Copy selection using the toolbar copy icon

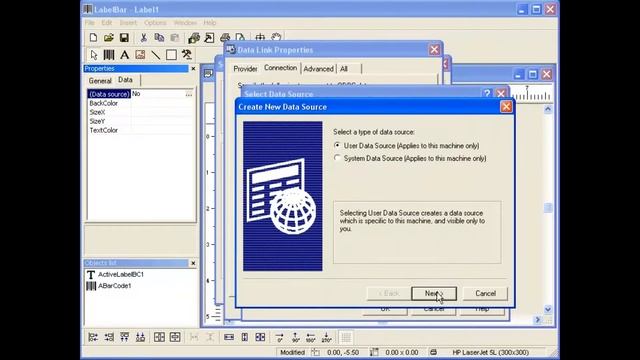(159, 38)
